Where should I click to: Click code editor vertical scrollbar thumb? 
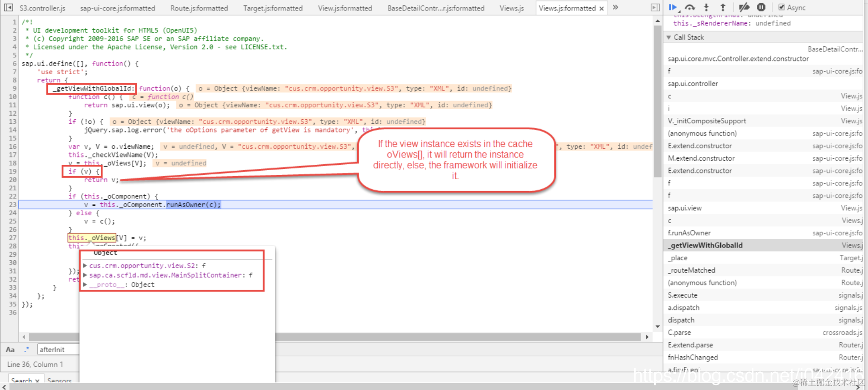pos(657,101)
